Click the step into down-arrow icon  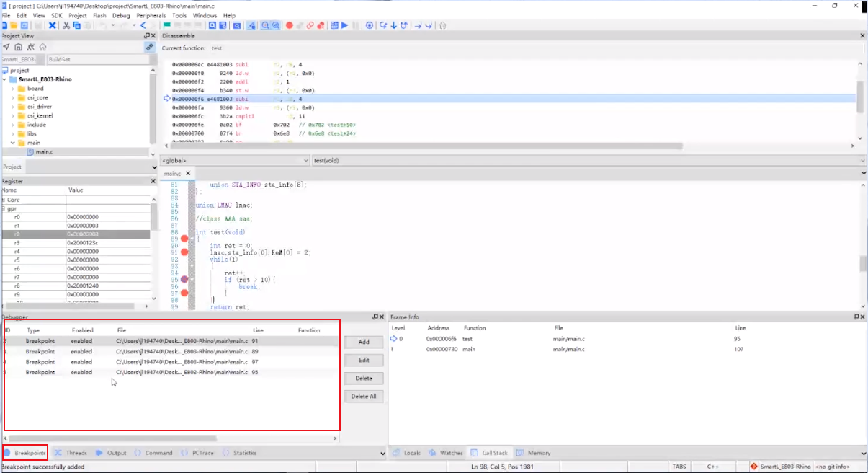pyautogui.click(x=394, y=25)
